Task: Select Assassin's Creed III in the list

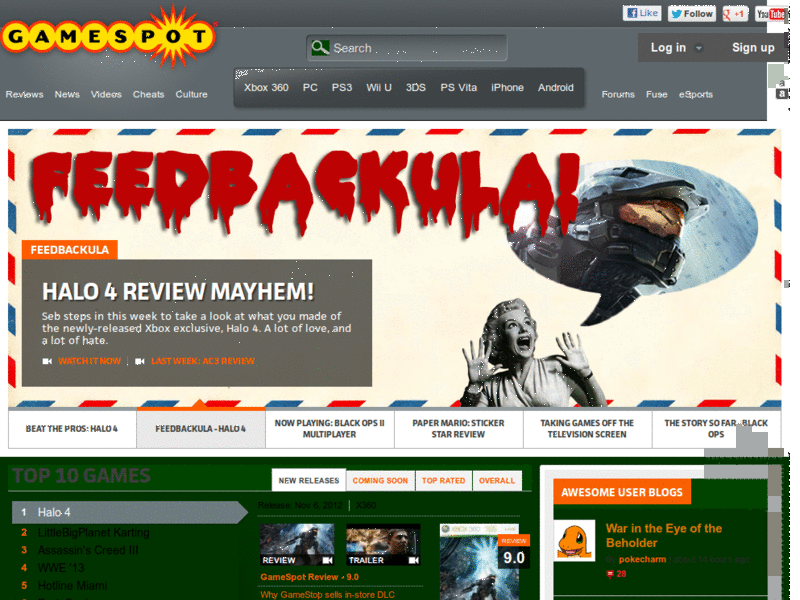Action: 88,551
